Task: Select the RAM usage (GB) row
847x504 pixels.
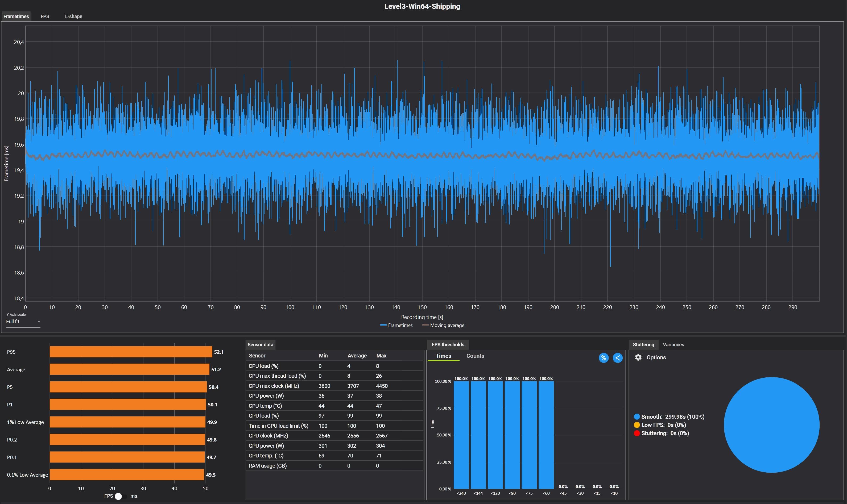Action: point(334,466)
